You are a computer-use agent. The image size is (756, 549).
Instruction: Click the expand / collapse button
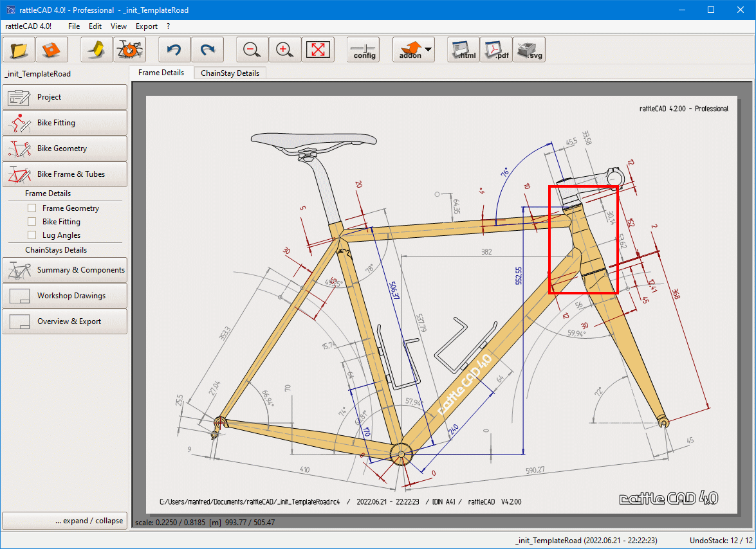pyautogui.click(x=64, y=521)
